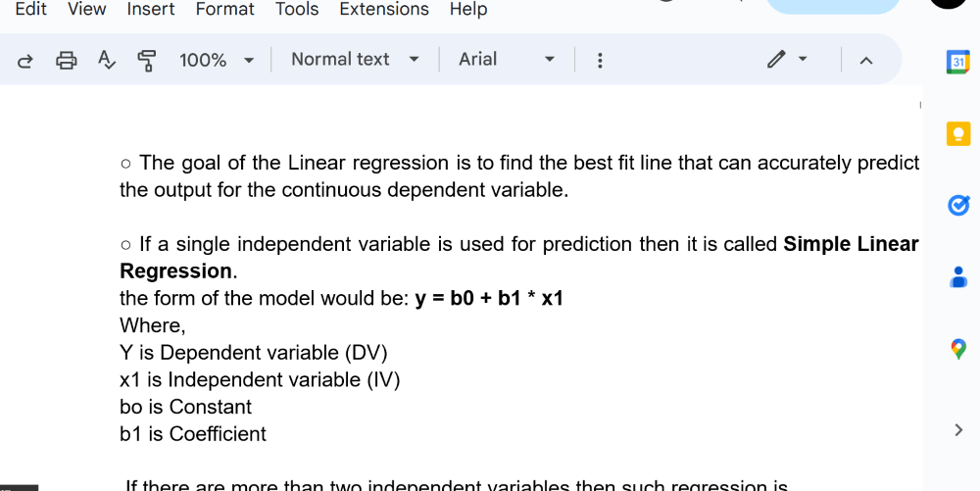Viewport: 980px width, 491px height.
Task: Open Google Tasks from the side panel
Action: [x=958, y=205]
